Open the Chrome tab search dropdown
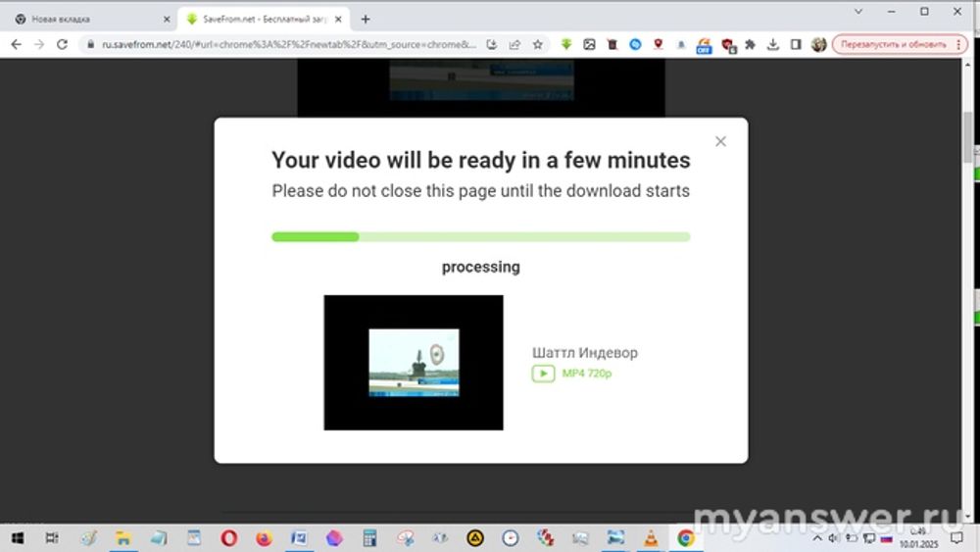980x552 pixels. [858, 11]
